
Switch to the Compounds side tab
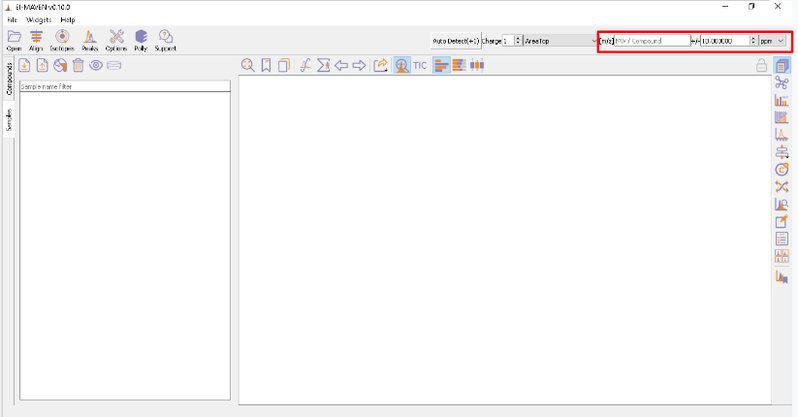tap(9, 79)
